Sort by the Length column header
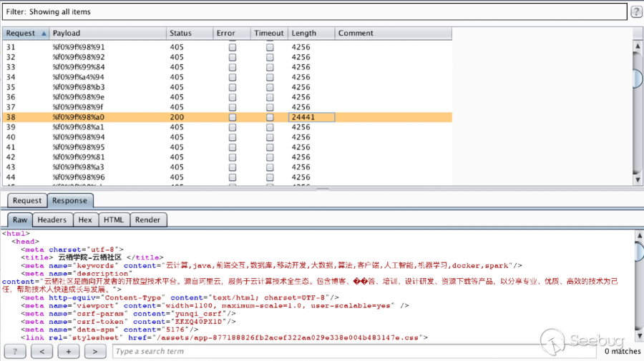Viewport: 644px width, 361px height. (312, 34)
